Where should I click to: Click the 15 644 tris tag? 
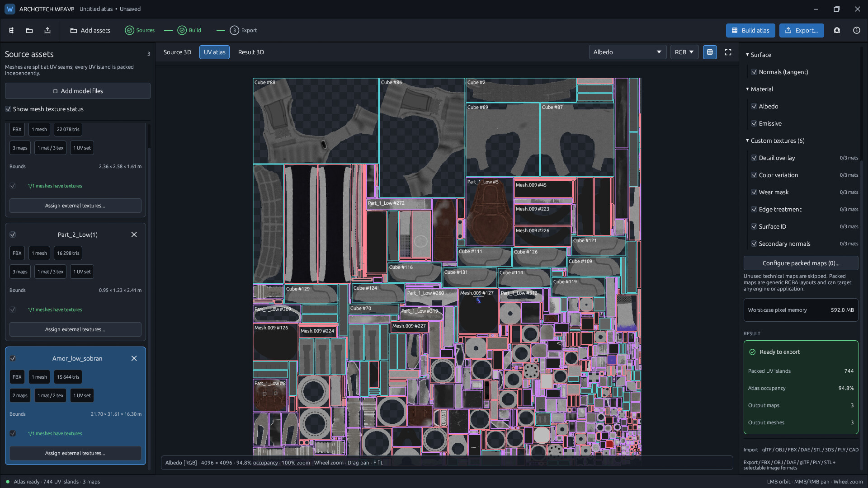pyautogui.click(x=68, y=377)
